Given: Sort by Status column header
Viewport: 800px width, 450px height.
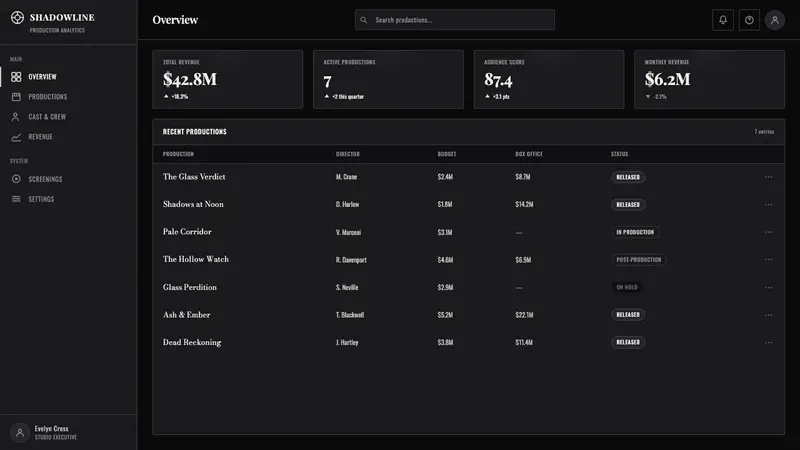Looking at the screenshot, I should 619,154.
